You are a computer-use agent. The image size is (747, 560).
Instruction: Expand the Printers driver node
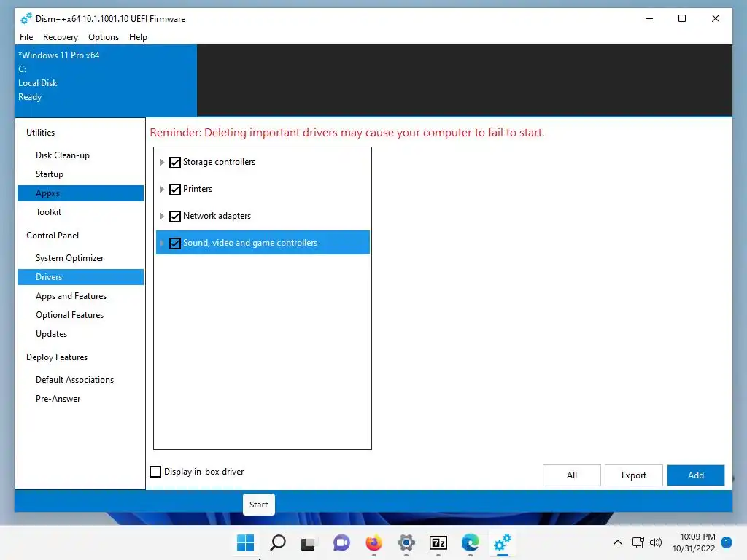[x=162, y=190]
